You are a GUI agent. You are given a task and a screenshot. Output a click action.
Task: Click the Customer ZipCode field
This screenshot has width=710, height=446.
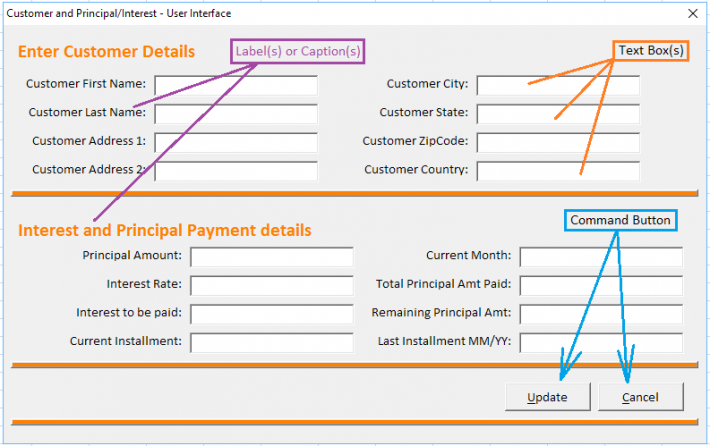(x=558, y=142)
